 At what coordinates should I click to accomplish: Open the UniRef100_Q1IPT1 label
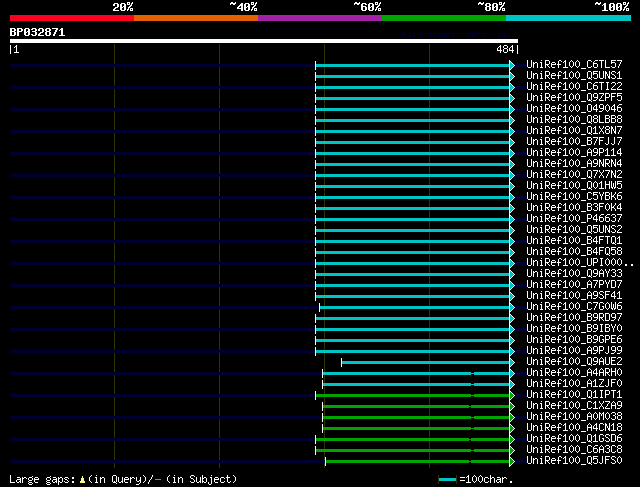[x=574, y=395]
